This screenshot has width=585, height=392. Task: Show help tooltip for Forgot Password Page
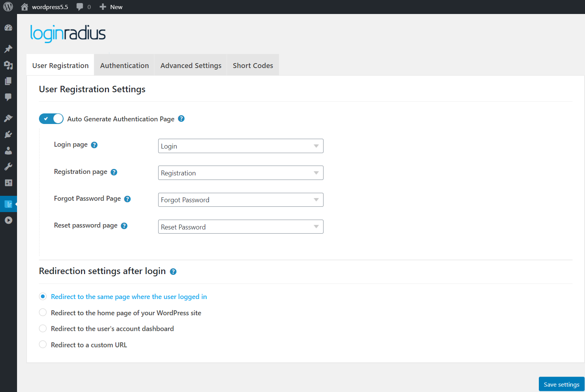coord(128,199)
